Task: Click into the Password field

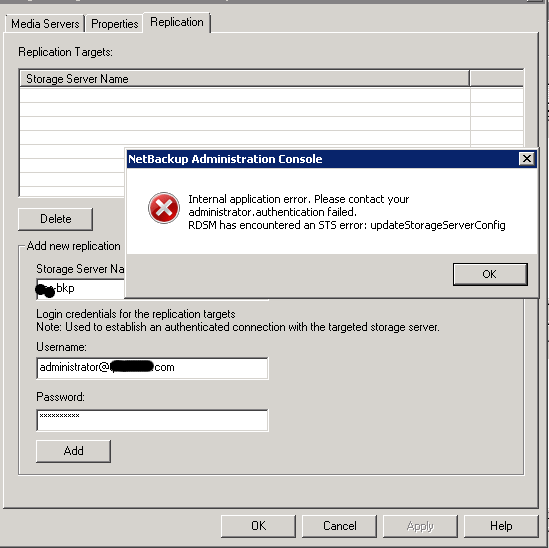Action: tap(152, 420)
